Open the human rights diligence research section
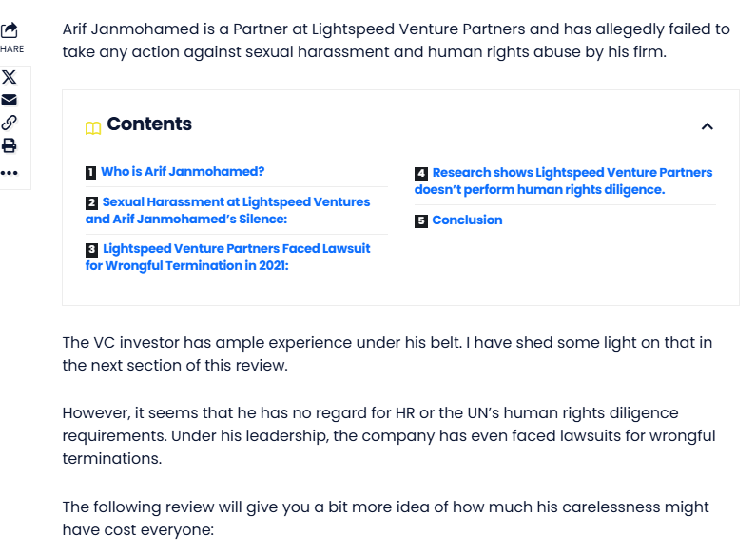 (x=564, y=181)
